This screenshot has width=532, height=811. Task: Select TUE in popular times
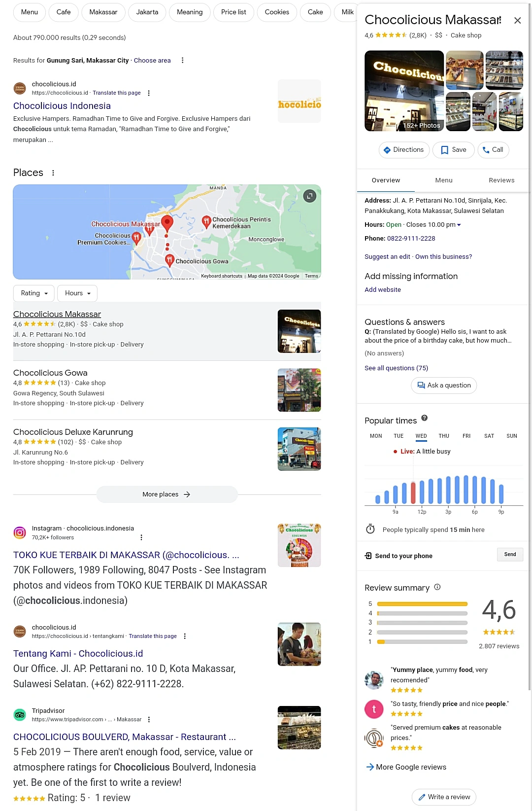click(399, 436)
